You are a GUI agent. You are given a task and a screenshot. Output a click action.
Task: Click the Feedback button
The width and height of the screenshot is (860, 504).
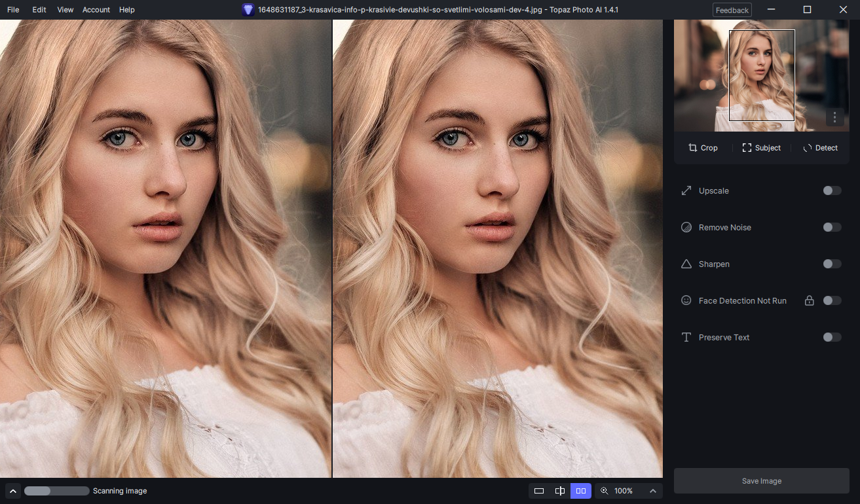tap(732, 10)
